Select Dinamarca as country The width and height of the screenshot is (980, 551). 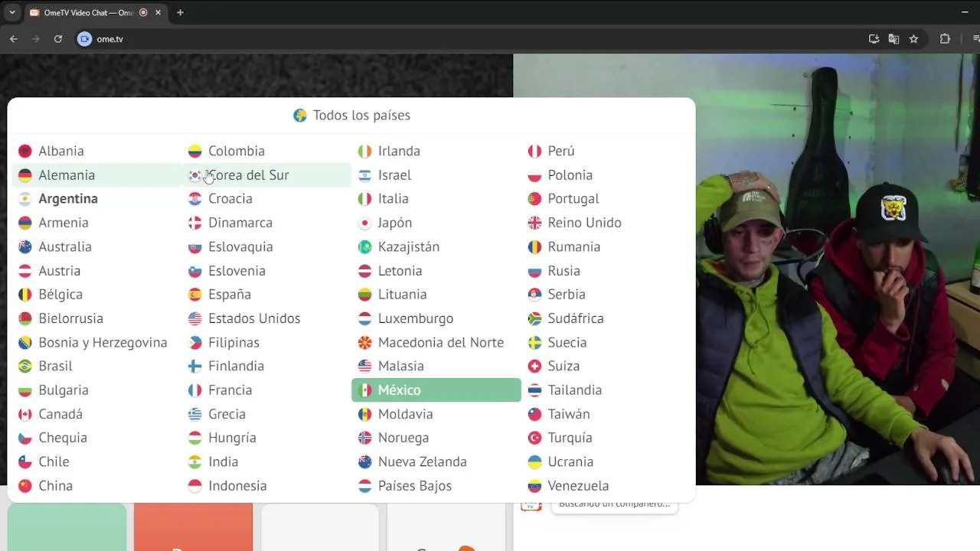coord(266,223)
